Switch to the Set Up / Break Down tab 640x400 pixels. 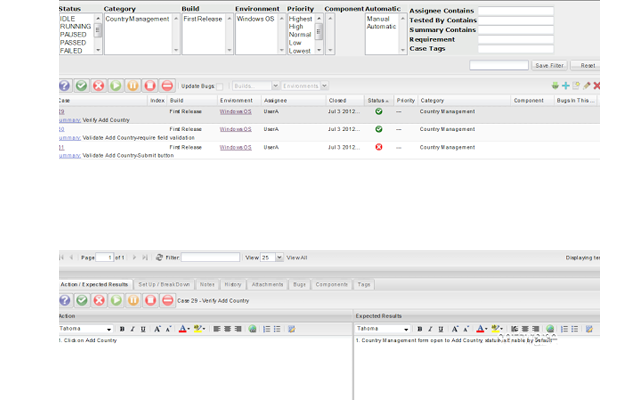point(163,285)
